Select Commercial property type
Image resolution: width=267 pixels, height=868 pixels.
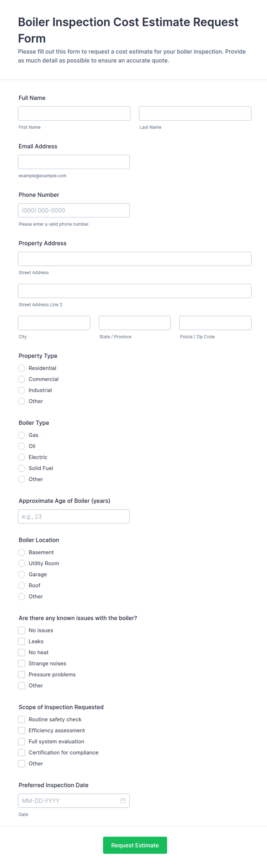[x=22, y=379]
